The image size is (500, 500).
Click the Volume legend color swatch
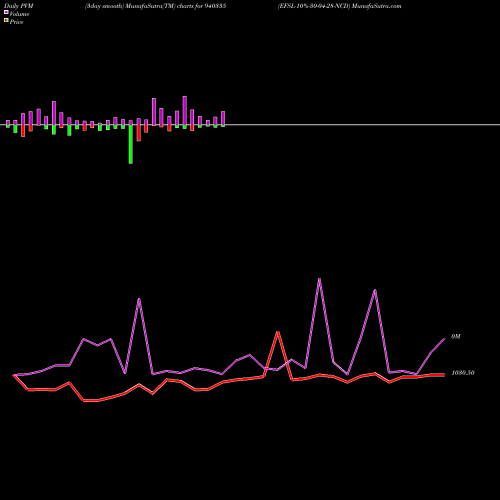[6, 13]
